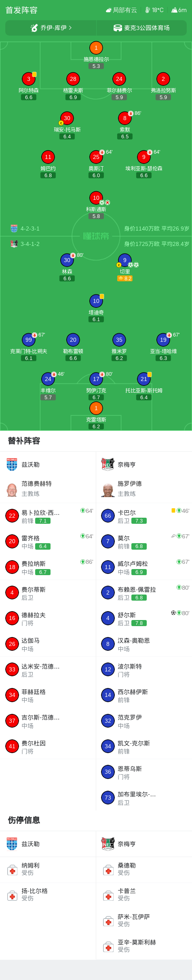
Task: Tap 瑞安-托马斯 captain number 30 icon
Action: coord(67,118)
